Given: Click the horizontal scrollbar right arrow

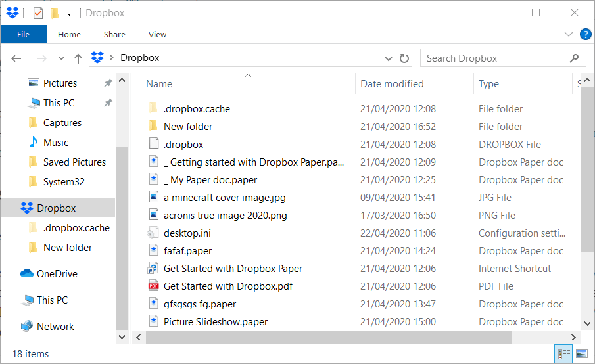Looking at the screenshot, I should click(573, 337).
